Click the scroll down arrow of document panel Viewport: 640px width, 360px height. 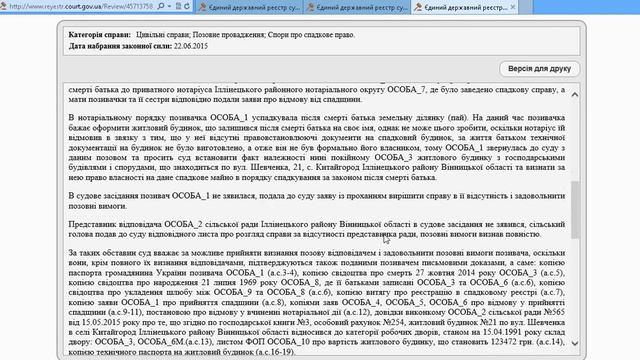(575, 343)
